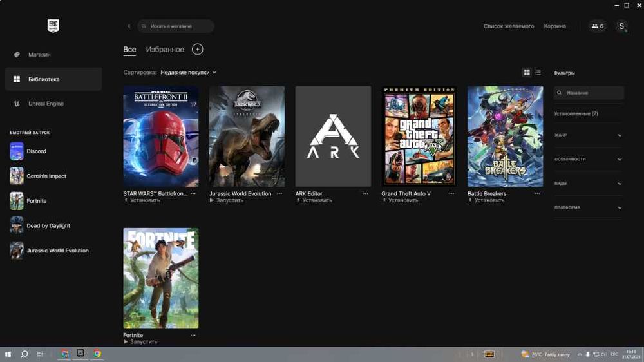
Task: Open options menu for Jurassic World Evolution
Action: 279,193
